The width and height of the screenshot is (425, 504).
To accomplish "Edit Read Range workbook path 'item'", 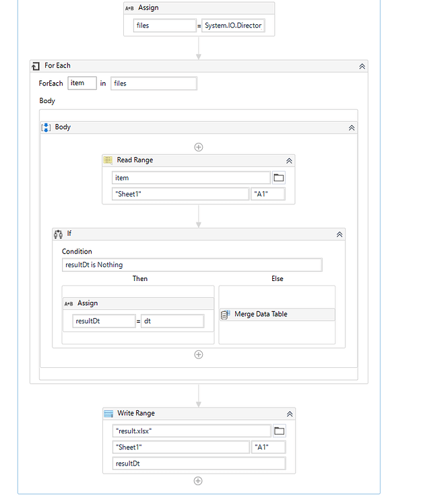I will (191, 178).
